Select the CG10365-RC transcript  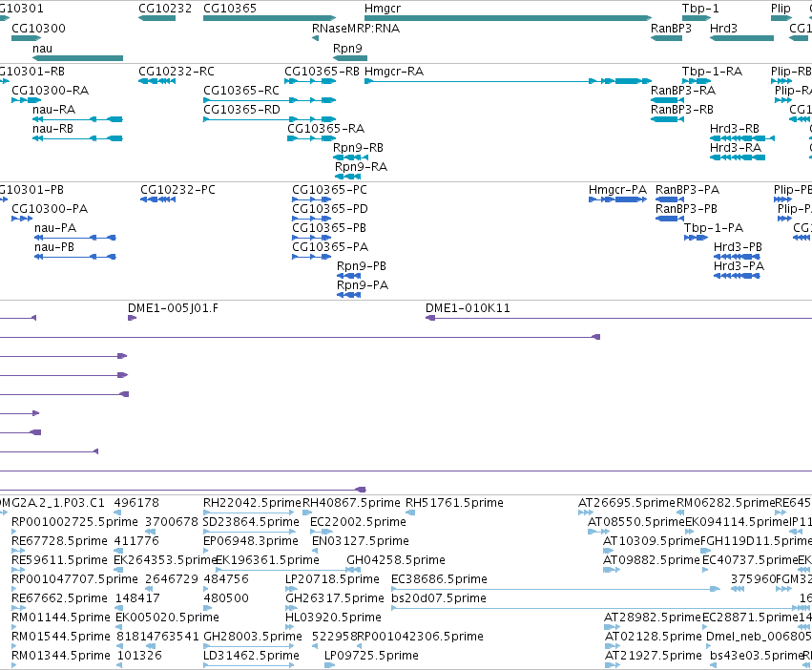pos(269,100)
